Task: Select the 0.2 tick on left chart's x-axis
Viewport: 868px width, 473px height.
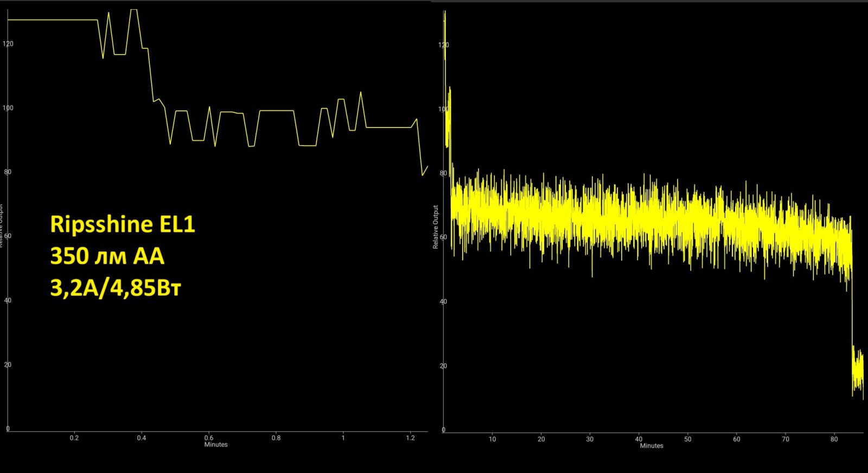Action: pyautogui.click(x=74, y=438)
